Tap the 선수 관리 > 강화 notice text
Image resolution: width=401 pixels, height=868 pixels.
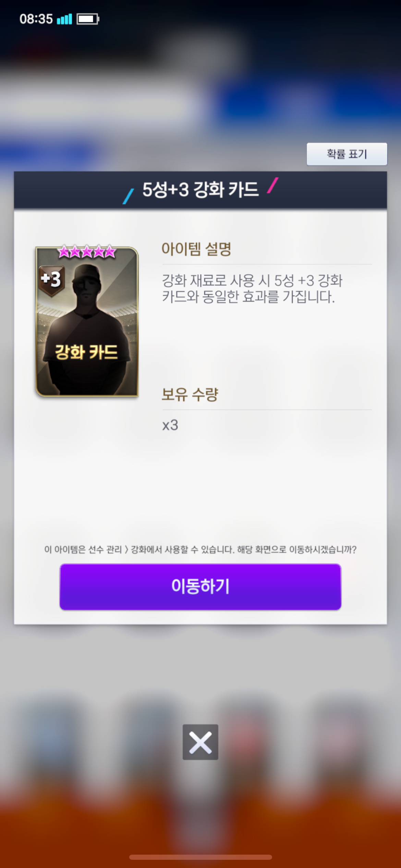point(200,550)
